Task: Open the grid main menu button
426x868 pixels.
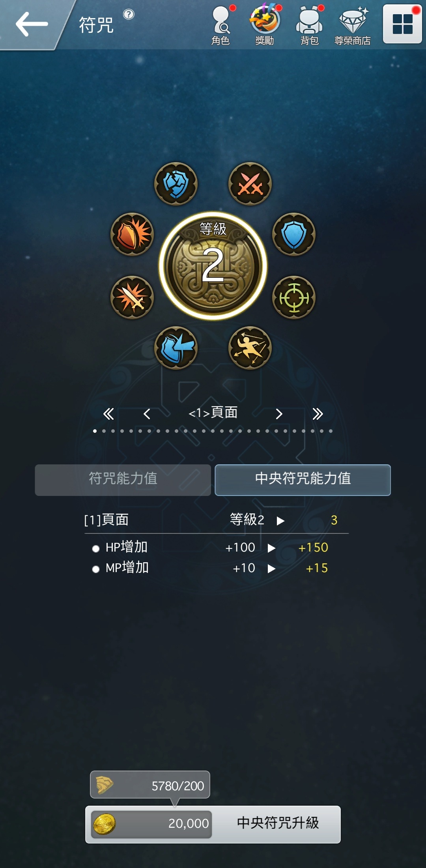Action: (402, 24)
